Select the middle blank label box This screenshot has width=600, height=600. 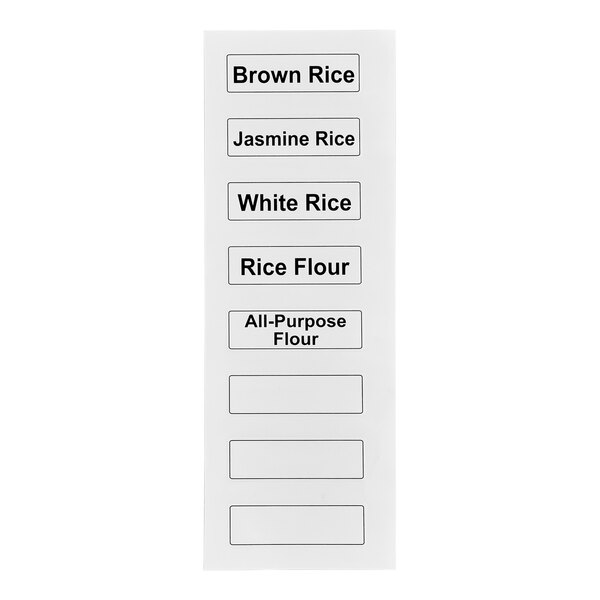coord(296,459)
